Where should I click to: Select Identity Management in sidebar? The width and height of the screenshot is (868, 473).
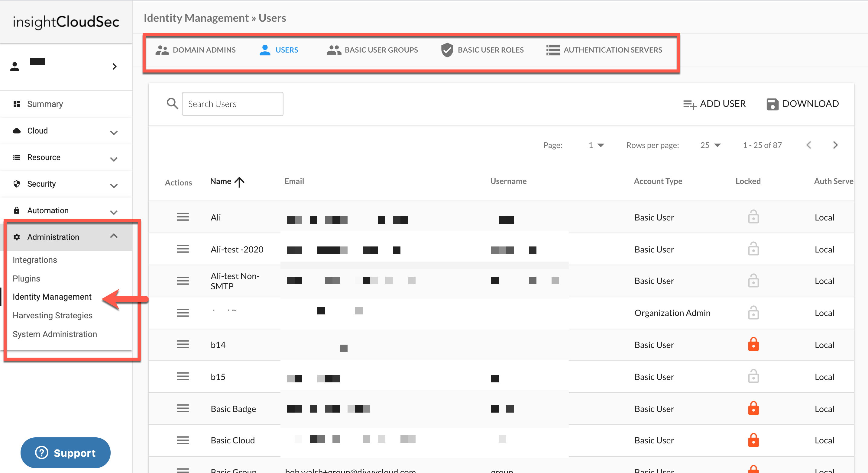pyautogui.click(x=52, y=297)
